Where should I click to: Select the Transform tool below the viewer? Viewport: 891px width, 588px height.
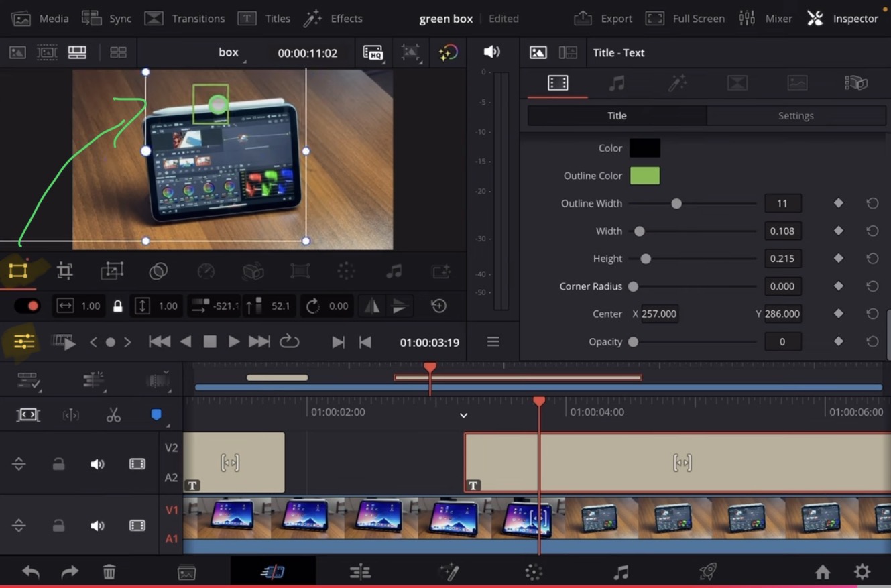pos(18,271)
